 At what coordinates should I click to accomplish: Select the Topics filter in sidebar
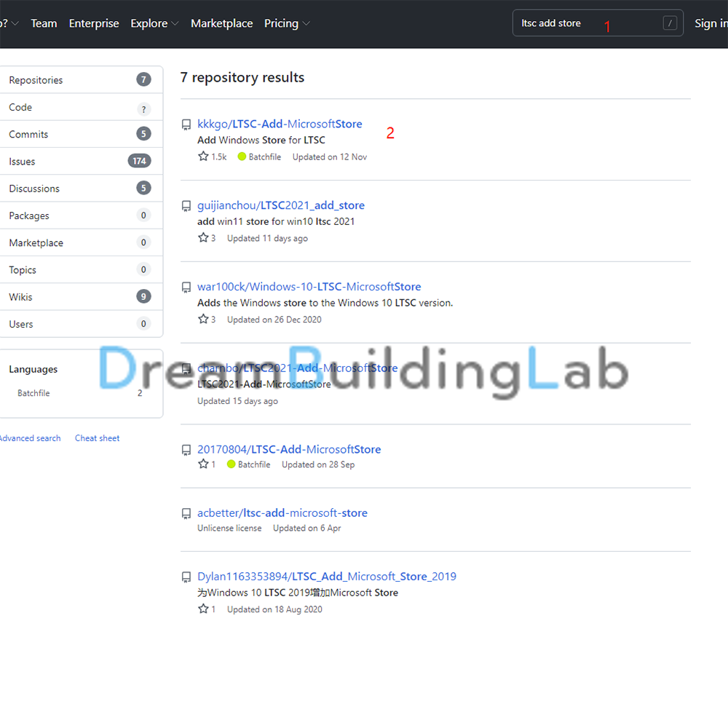(x=82, y=270)
